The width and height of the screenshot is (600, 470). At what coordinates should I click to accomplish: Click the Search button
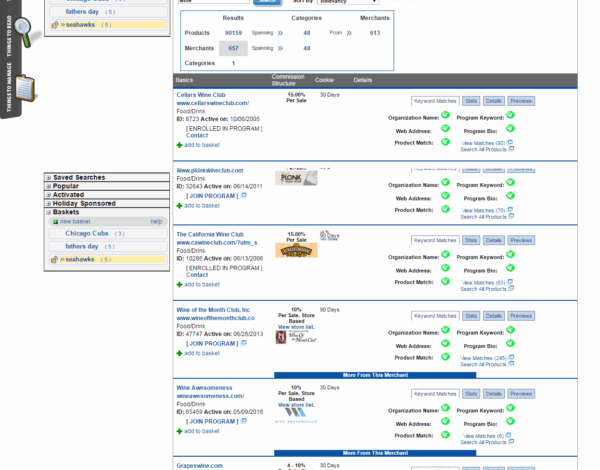coord(267,2)
